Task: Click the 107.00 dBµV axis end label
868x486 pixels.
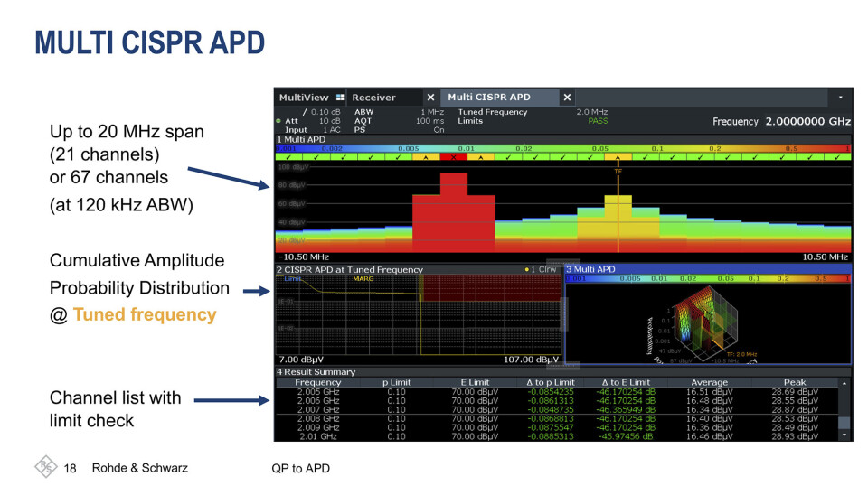Action: [531, 360]
